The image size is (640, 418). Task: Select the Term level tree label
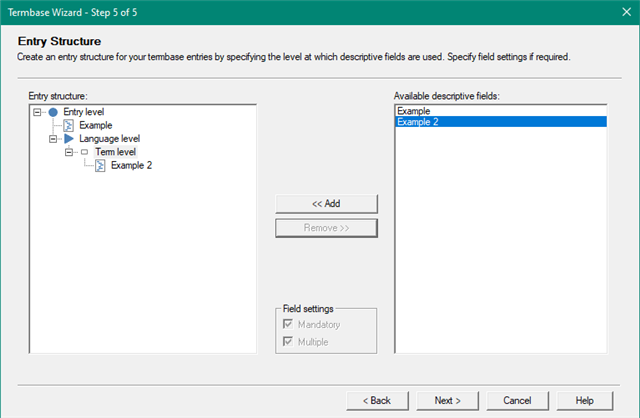(x=116, y=152)
